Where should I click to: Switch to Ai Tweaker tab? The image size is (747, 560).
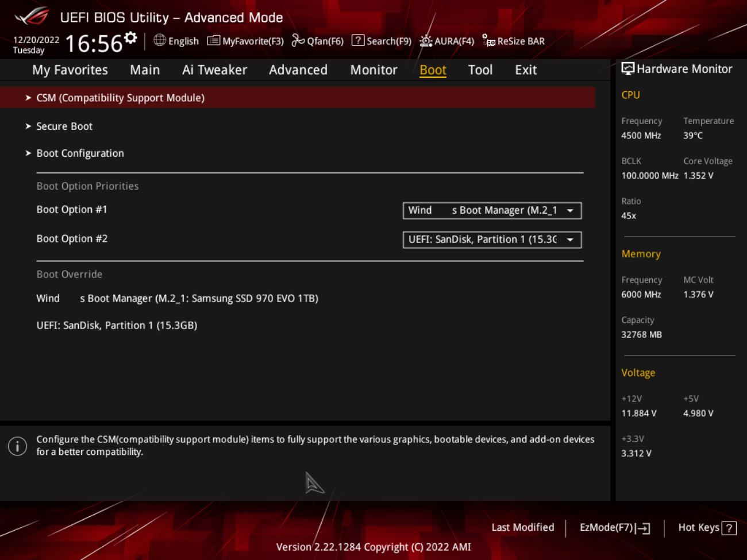[x=214, y=70]
